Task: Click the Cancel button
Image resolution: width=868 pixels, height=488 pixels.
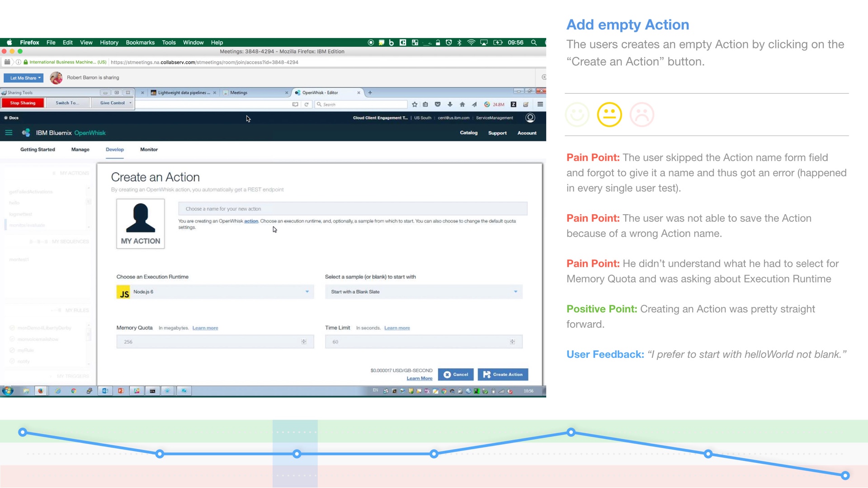Action: (456, 375)
